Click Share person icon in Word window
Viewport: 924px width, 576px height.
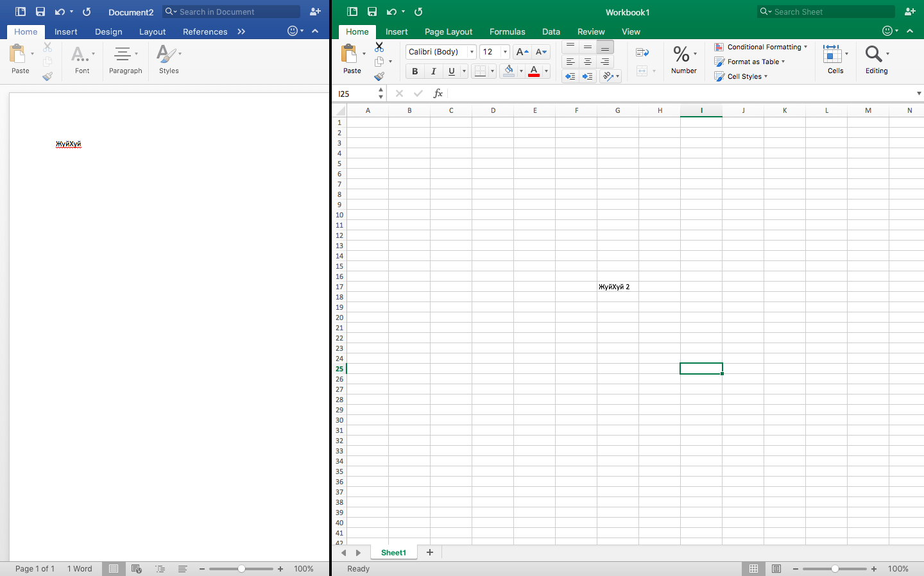[x=315, y=12]
